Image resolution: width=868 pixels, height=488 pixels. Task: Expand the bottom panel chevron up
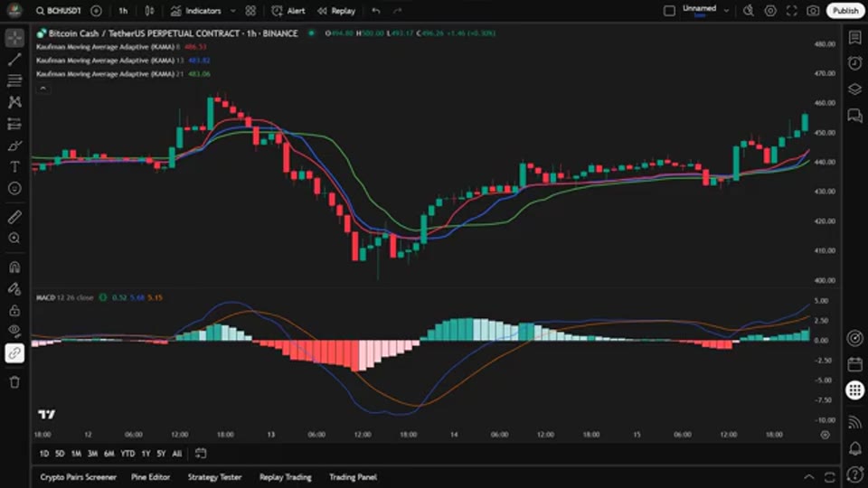[808, 477]
